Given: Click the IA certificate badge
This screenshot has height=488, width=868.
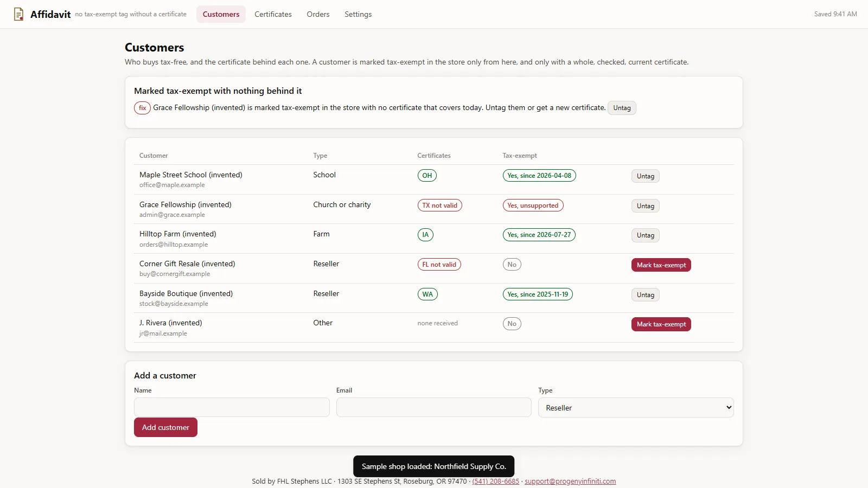Looking at the screenshot, I should 425,235.
